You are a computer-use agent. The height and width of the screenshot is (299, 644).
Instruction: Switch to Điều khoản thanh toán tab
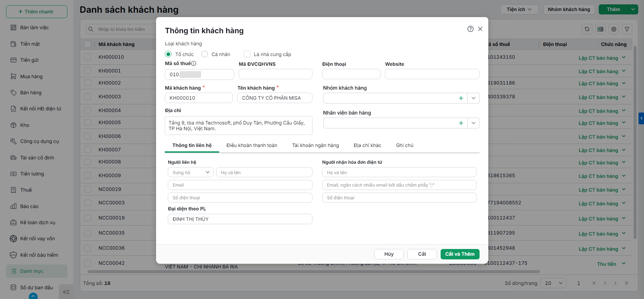click(252, 145)
